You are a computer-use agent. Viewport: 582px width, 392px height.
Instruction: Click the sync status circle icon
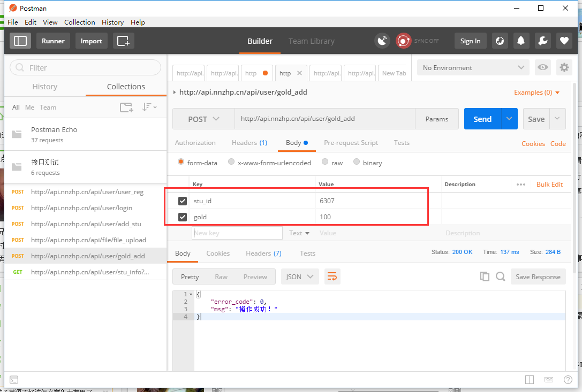403,41
